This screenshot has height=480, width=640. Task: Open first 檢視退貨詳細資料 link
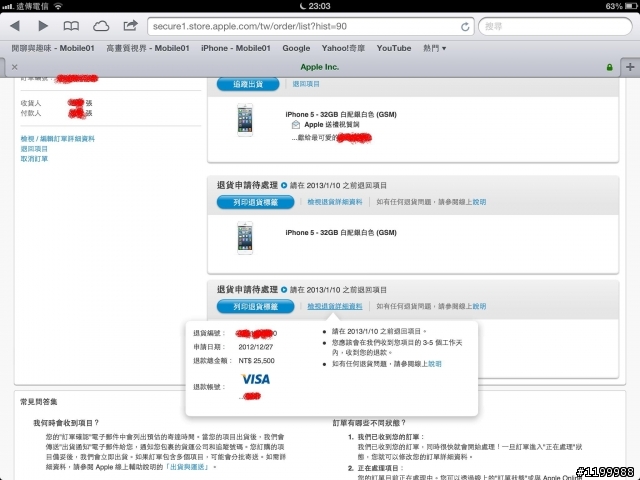pyautogui.click(x=335, y=202)
